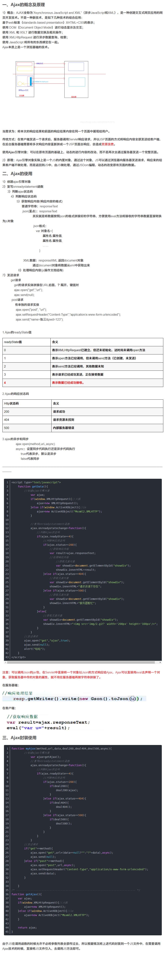The width and height of the screenshot is (165, 980).
Task: Click the line ajax.open("get","url");
Action: tap(29, 290)
